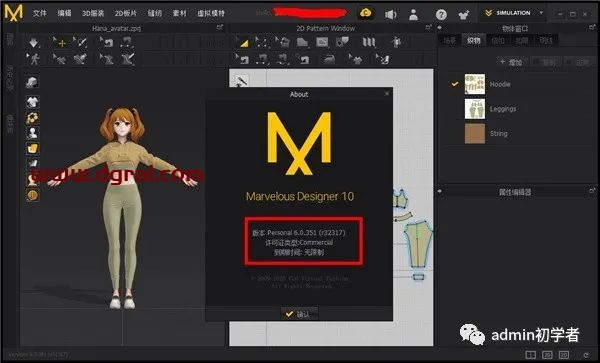Open the 3D服装 menu
This screenshot has height=363, width=600.
click(93, 13)
